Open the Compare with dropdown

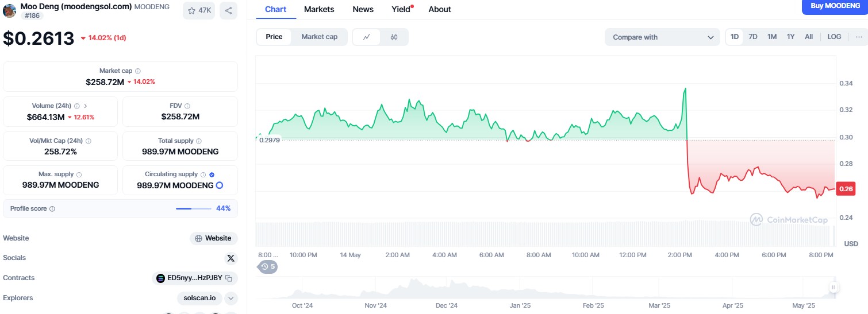coord(662,37)
